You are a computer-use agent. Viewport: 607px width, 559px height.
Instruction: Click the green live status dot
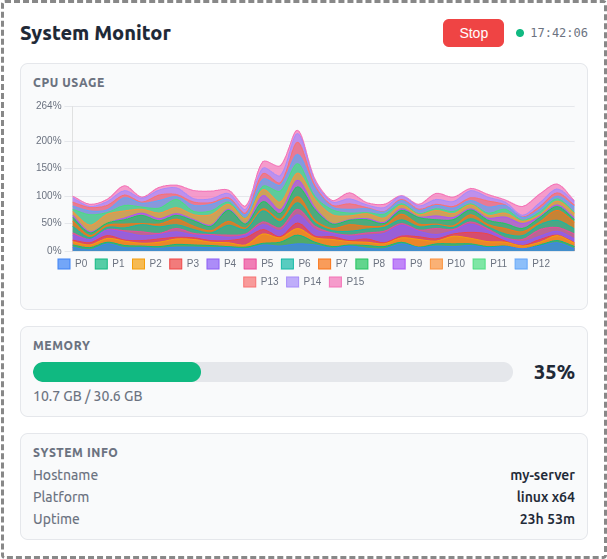pos(520,33)
